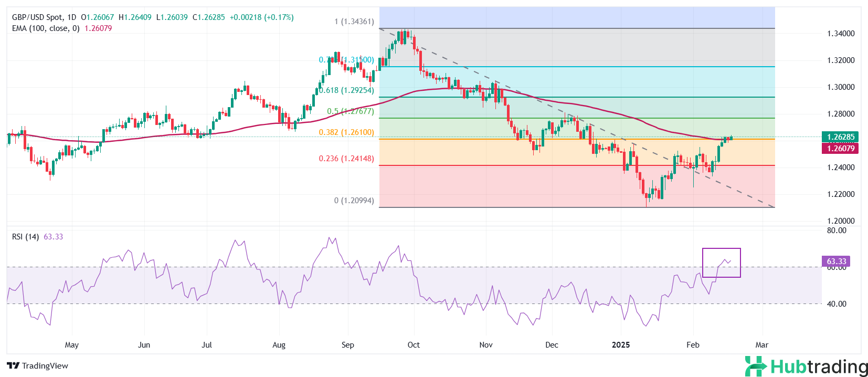The height and width of the screenshot is (377, 868).
Task: Click the 0.618 (1.29254) Fibonacci label
Action: 346,90
